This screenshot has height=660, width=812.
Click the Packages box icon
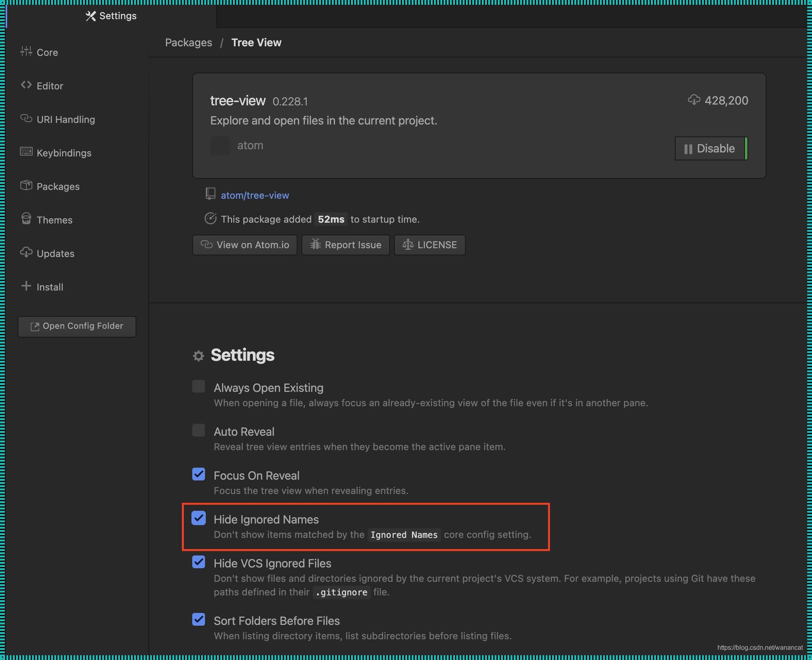[26, 185]
